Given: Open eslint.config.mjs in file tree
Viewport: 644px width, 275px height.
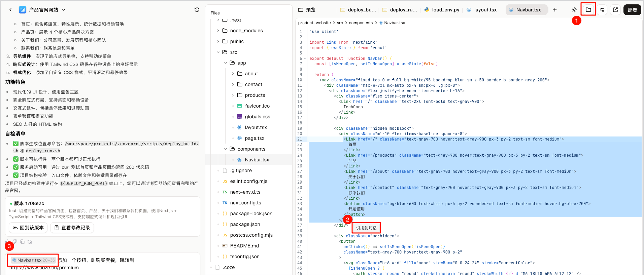Looking at the screenshot, I should (248, 181).
